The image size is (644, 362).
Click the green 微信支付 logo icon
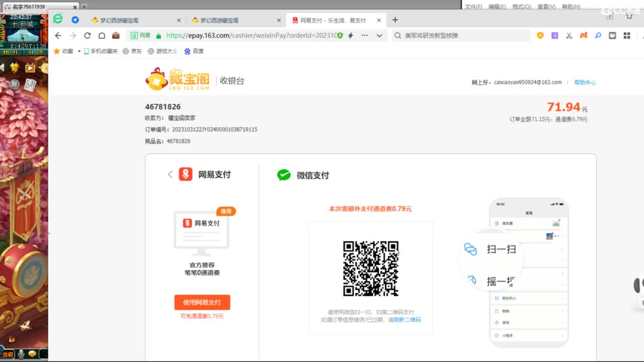(284, 175)
